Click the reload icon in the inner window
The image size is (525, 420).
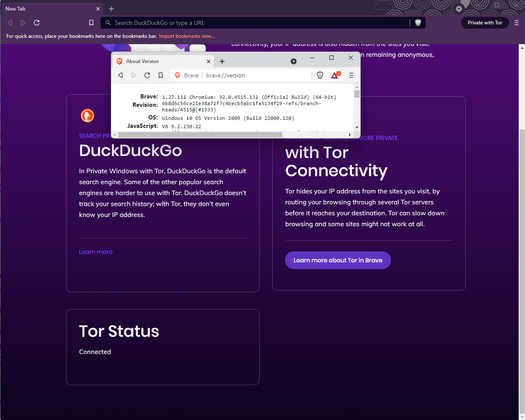147,75
